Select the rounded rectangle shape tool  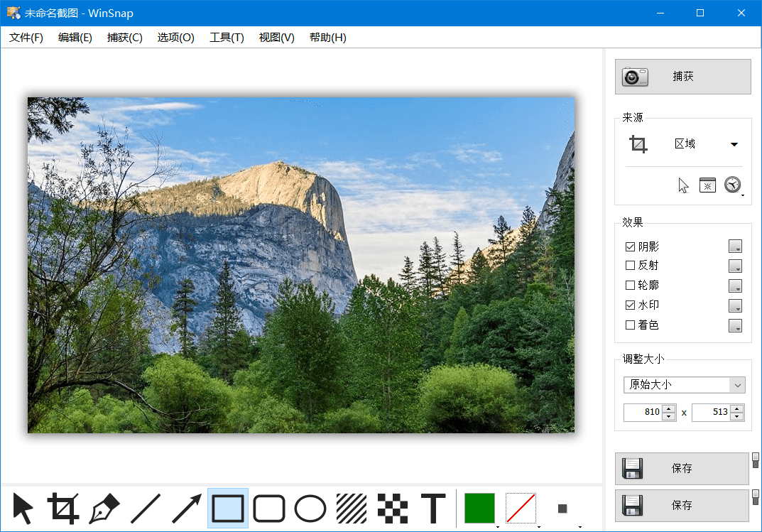point(269,508)
